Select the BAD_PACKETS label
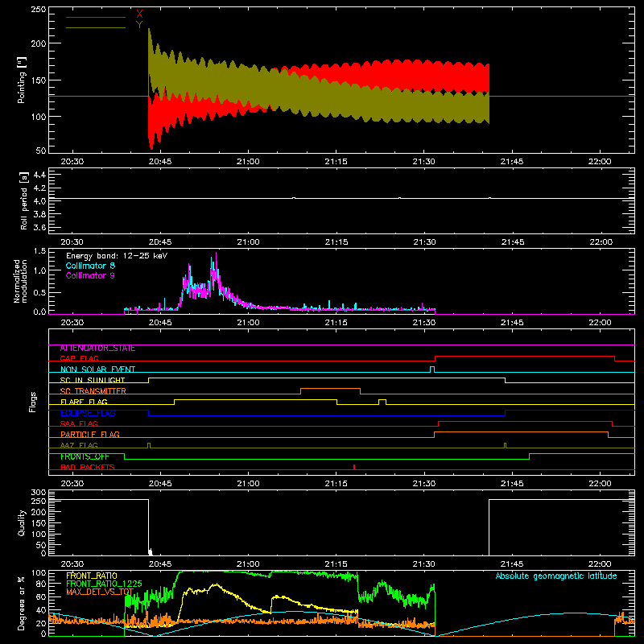The image size is (644, 644). tap(88, 467)
